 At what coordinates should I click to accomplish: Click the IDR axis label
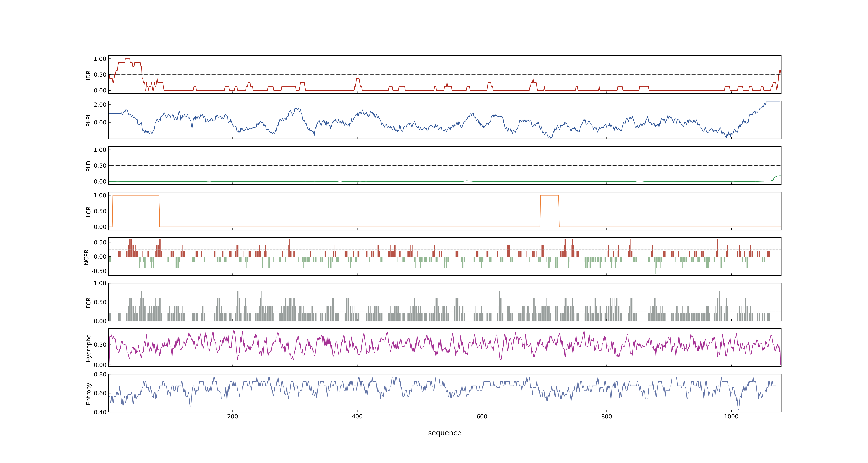click(x=88, y=75)
